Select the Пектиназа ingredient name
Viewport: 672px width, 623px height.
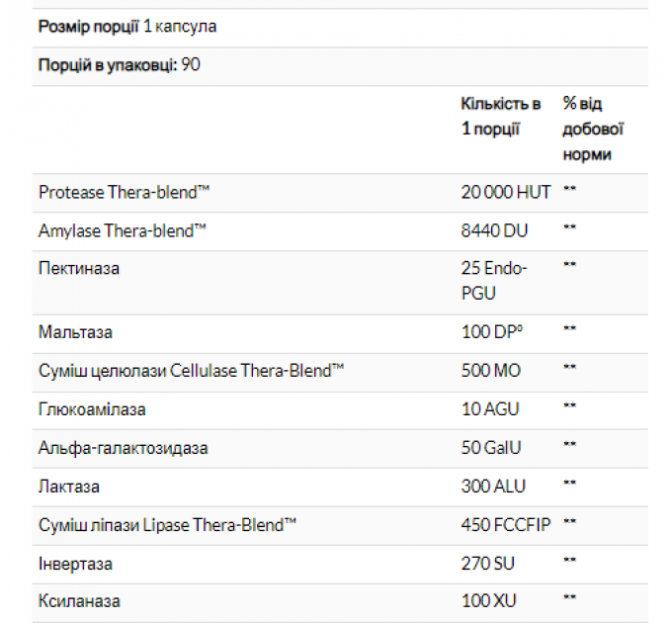click(x=79, y=268)
